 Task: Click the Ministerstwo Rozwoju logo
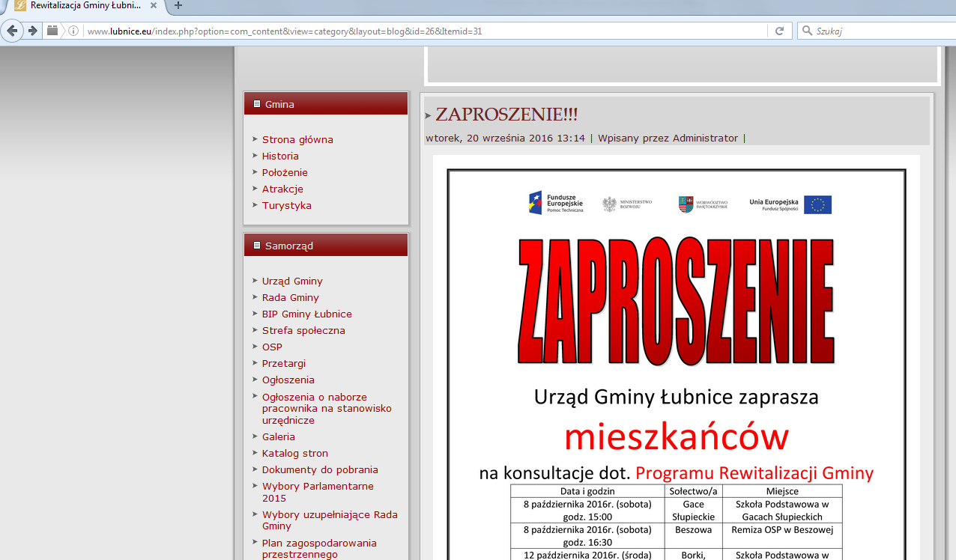click(628, 204)
